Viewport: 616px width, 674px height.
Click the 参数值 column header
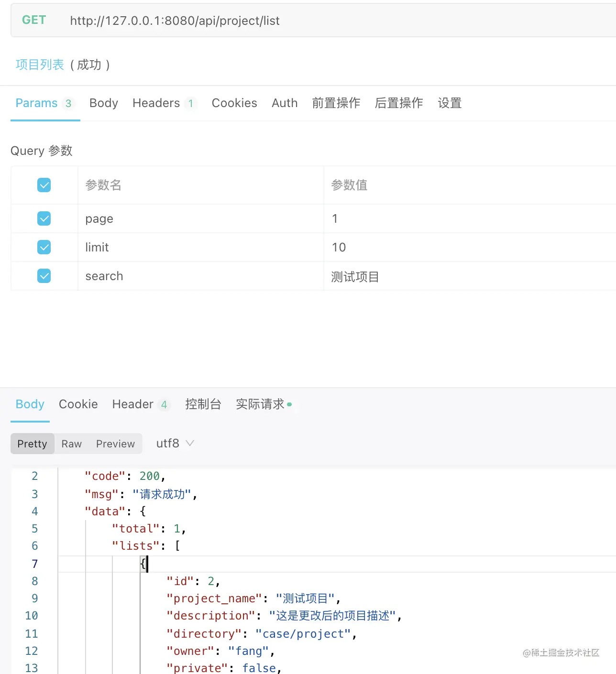coord(350,185)
